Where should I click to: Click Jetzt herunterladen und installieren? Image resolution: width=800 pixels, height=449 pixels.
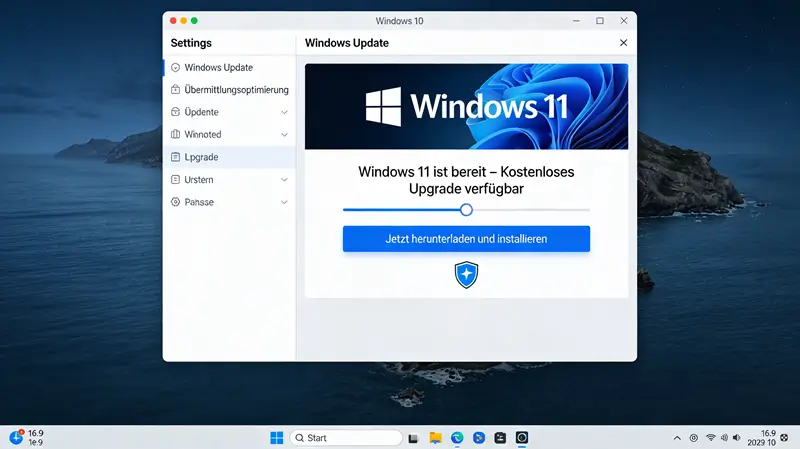pos(466,239)
